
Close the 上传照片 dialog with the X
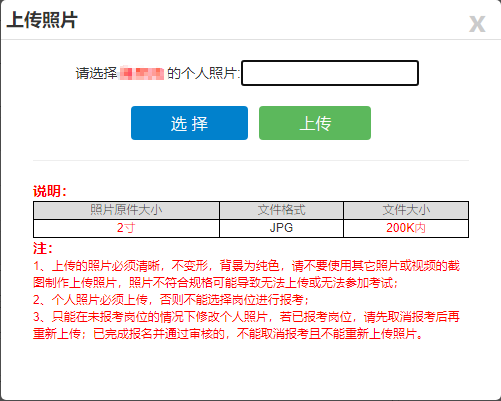coord(477,24)
